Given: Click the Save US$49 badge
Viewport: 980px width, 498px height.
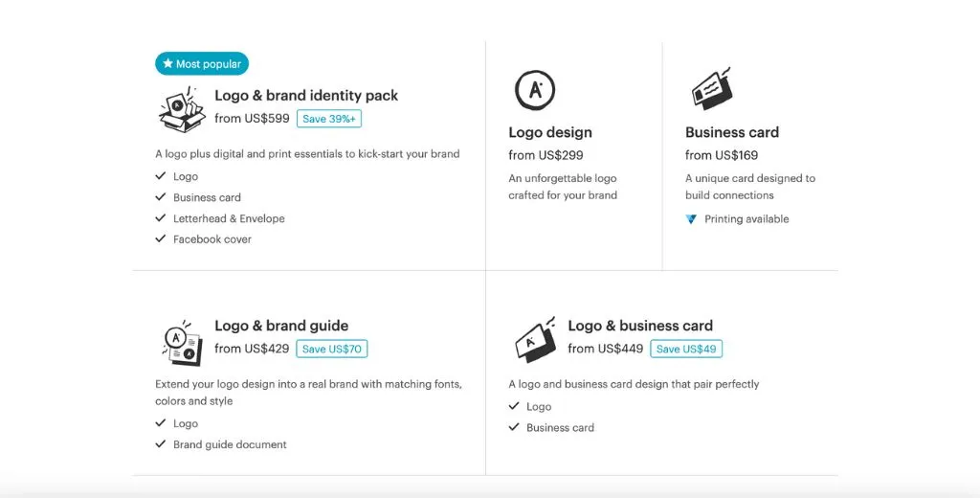Looking at the screenshot, I should point(686,349).
